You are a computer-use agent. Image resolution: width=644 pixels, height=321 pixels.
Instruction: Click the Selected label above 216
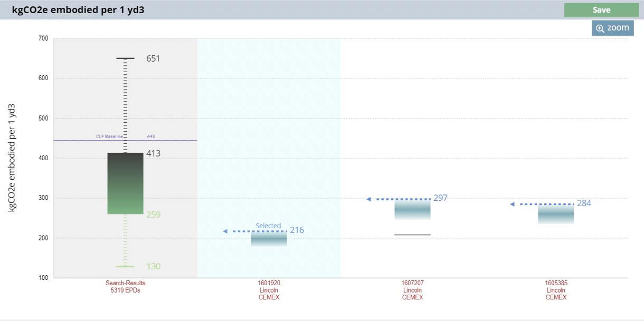click(x=268, y=226)
